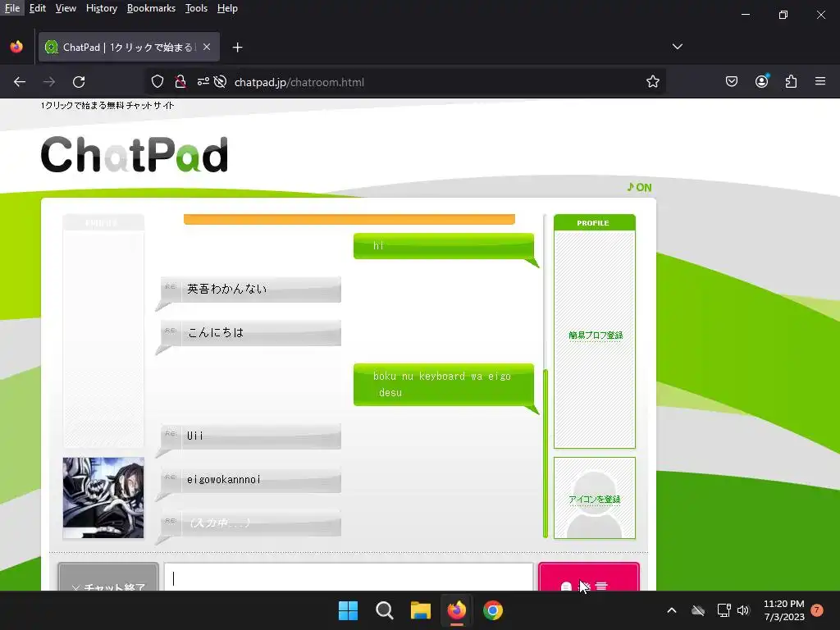This screenshot has height=630, width=840.
Task: Show hidden system tray icons chevron
Action: [671, 610]
